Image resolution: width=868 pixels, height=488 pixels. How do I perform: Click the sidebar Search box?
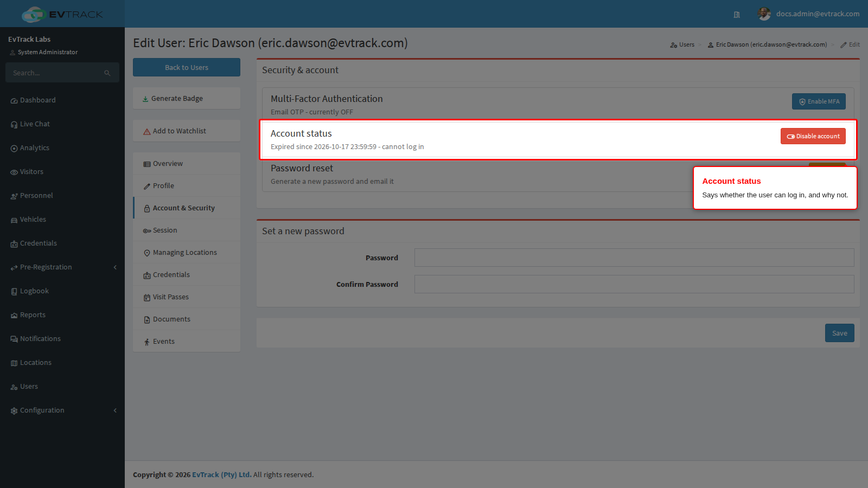pos(54,73)
